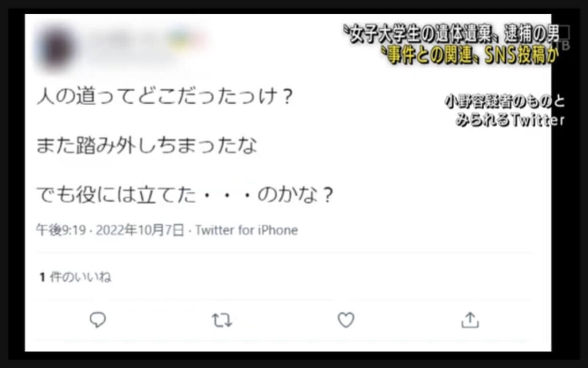Select the tweet line また踏み外しちまったな
This screenshot has height=368, width=588.
click(x=146, y=145)
